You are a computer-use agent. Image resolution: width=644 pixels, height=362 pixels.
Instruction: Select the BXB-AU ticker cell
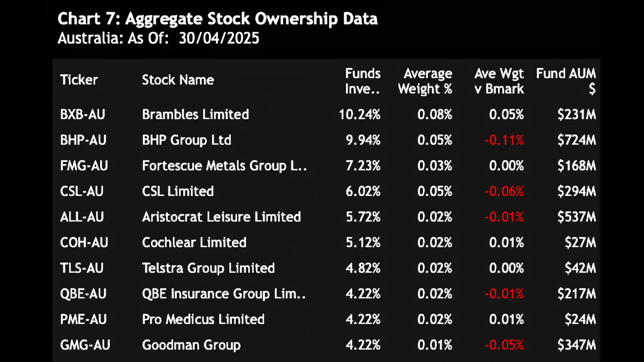[83, 115]
